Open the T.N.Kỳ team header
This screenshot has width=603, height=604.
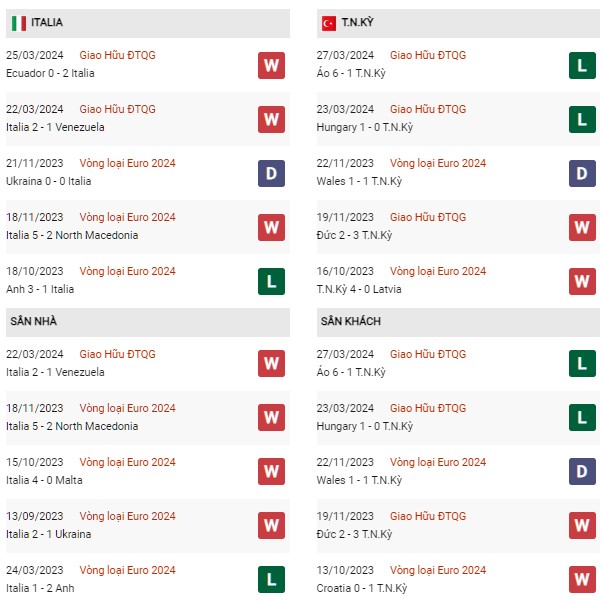pos(360,21)
